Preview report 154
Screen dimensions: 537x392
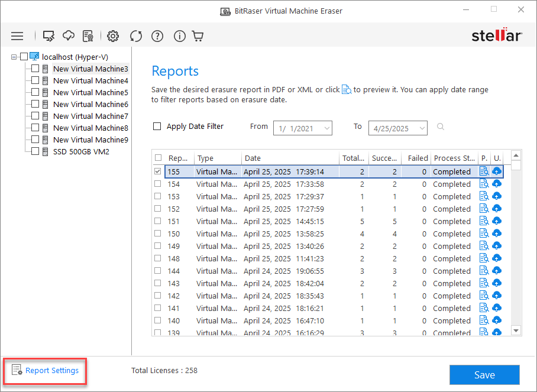pyautogui.click(x=484, y=184)
